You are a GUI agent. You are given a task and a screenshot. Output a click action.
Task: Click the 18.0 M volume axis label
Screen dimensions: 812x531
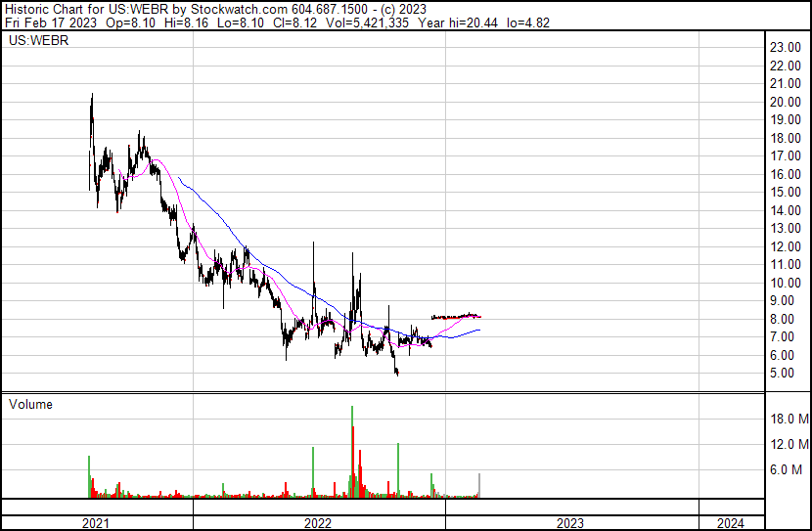789,419
